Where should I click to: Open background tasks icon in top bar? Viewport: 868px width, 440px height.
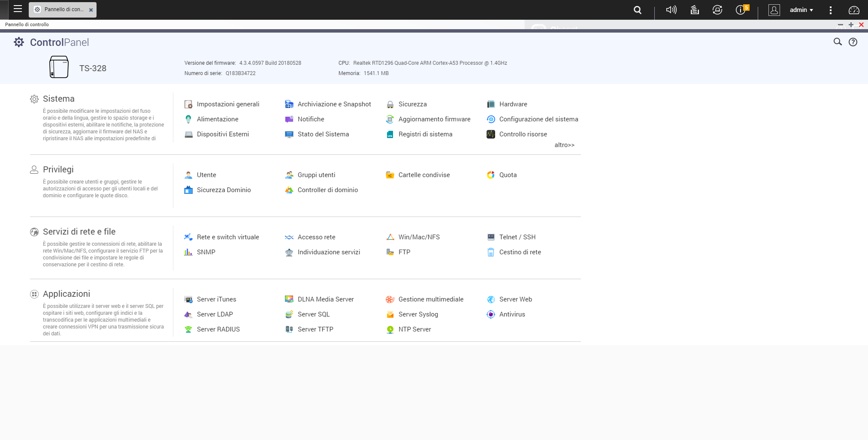695,10
